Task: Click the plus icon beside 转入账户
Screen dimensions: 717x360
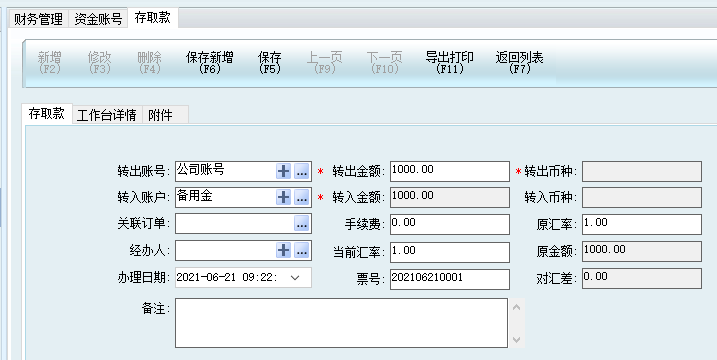Action: 284,198
